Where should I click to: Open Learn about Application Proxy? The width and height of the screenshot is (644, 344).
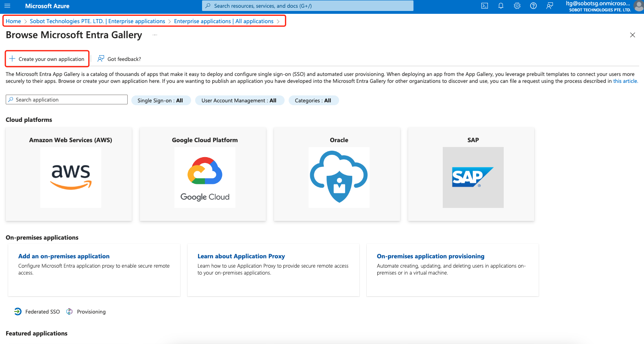(x=241, y=256)
